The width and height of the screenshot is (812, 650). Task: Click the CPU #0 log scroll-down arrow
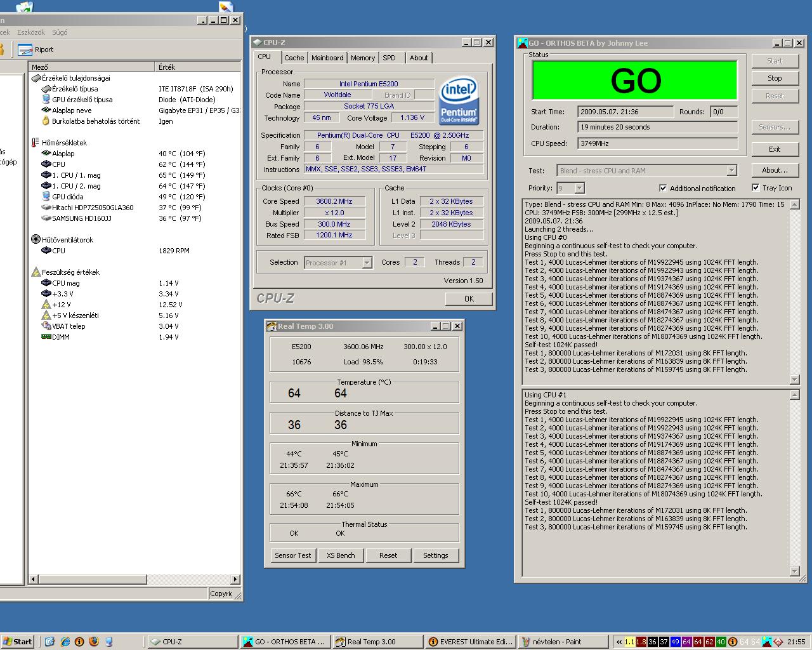coord(795,380)
